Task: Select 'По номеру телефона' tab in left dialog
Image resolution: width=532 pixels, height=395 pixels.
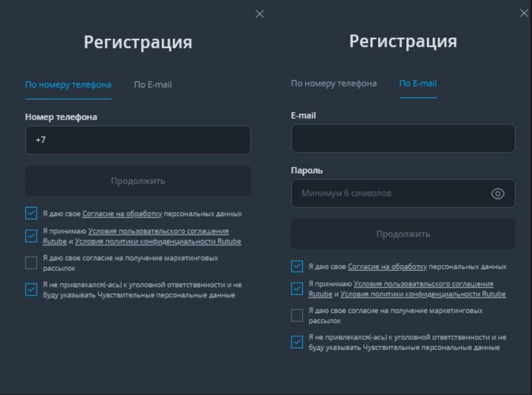Action: [68, 85]
